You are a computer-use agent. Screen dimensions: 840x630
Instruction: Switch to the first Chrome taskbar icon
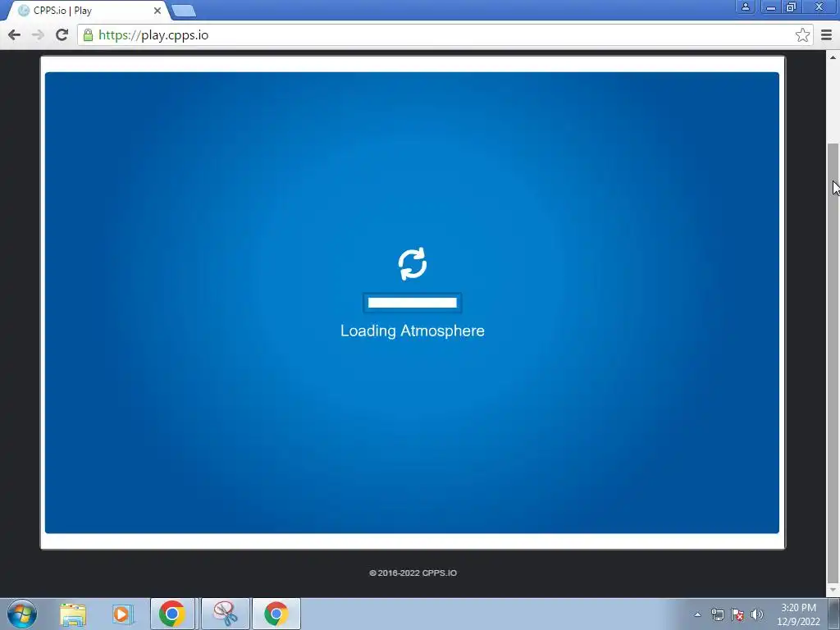172,614
